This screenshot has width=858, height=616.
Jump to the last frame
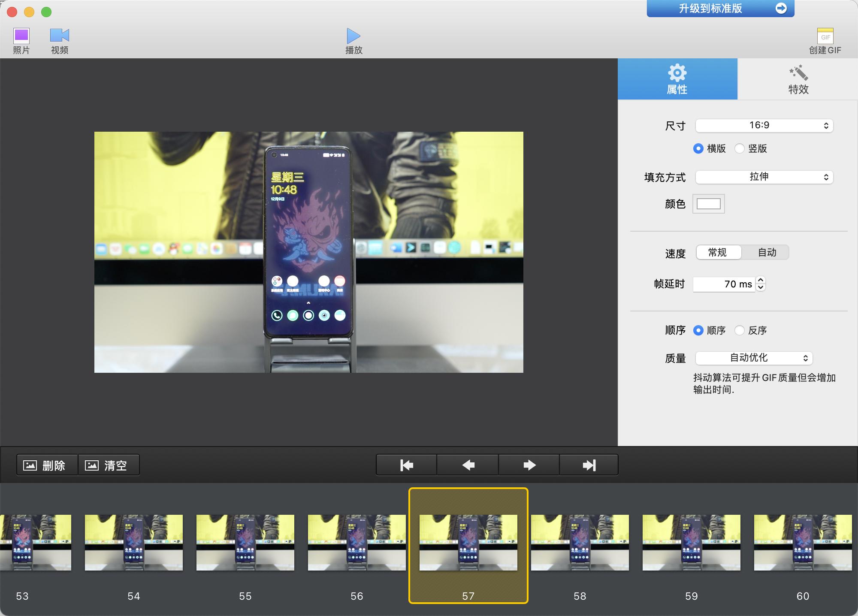589,465
